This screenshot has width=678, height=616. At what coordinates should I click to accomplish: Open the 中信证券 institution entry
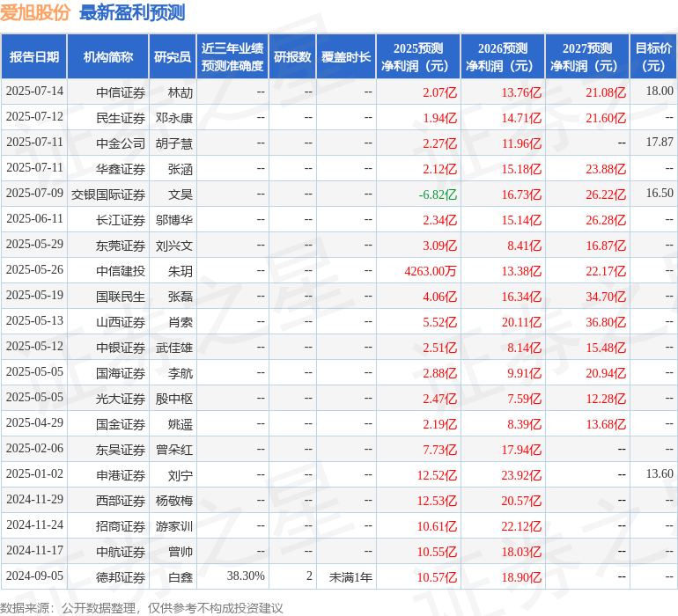point(121,92)
